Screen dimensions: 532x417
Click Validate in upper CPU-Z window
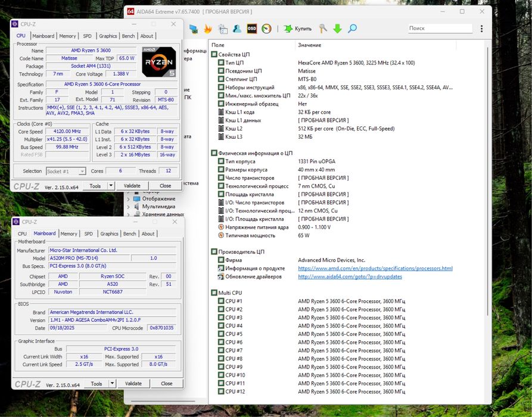[132, 186]
